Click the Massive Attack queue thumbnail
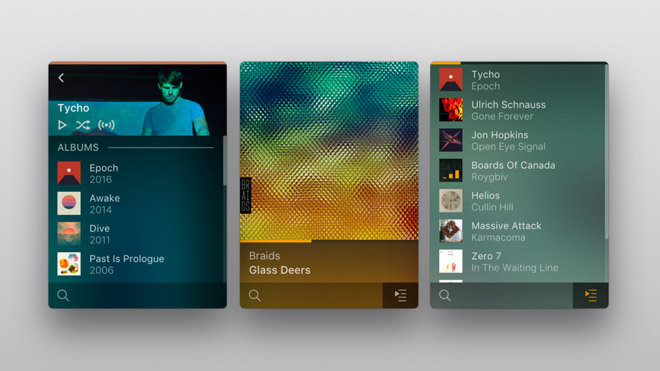Screen dimensions: 660x371 point(451,231)
